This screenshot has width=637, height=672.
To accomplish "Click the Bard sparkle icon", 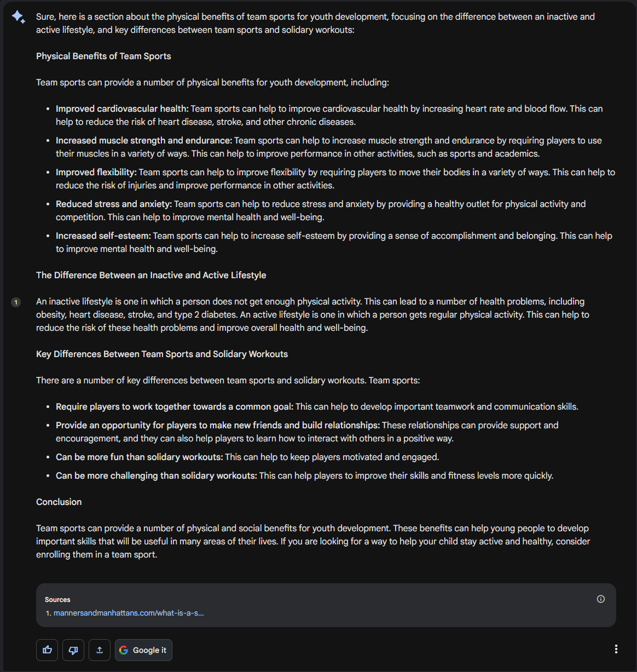I will coord(18,17).
